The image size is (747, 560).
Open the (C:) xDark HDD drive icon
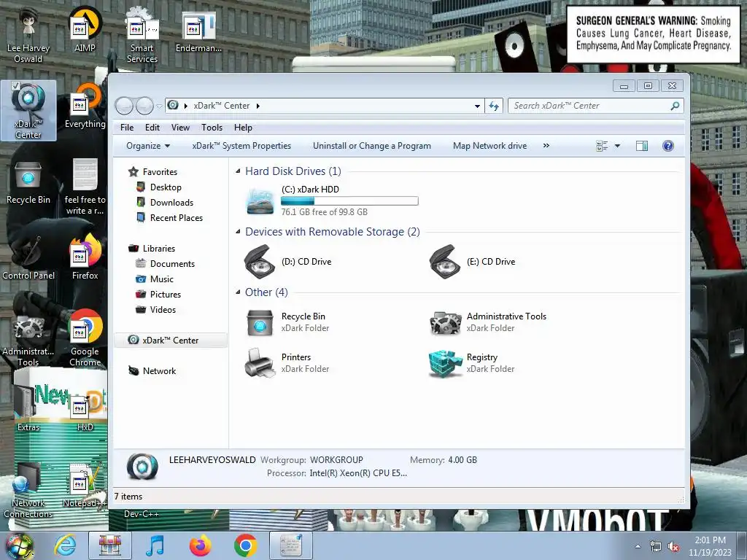260,201
